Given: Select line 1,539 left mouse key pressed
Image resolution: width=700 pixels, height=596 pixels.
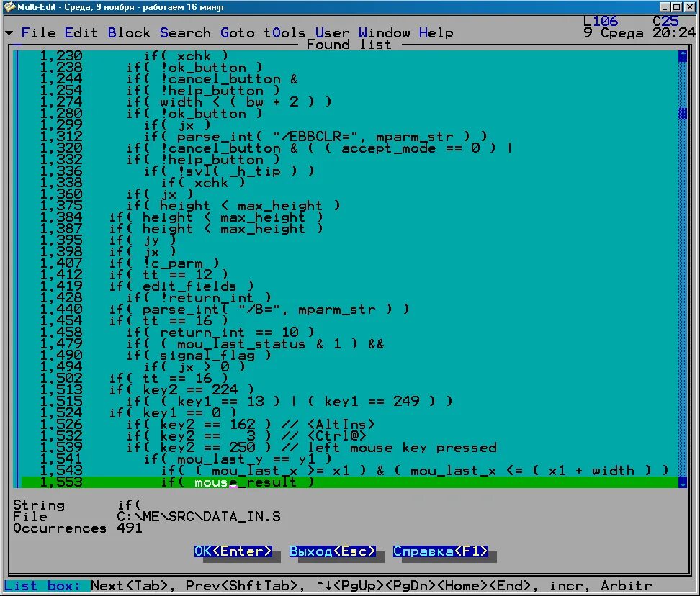Looking at the screenshot, I should coord(349,447).
